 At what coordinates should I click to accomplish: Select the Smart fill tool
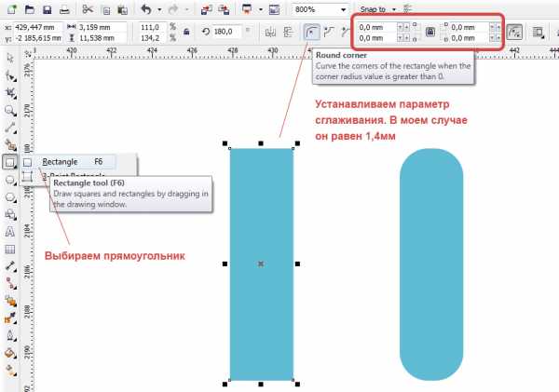10,145
